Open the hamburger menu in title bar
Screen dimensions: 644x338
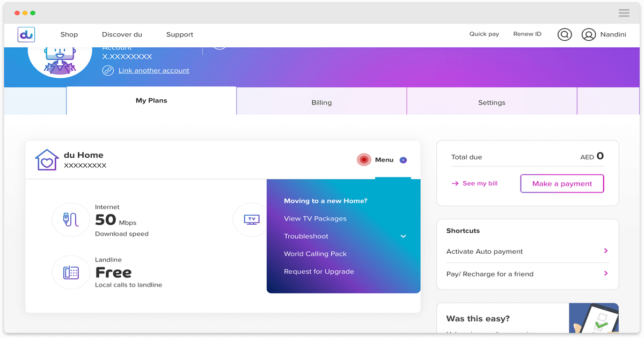pos(624,13)
